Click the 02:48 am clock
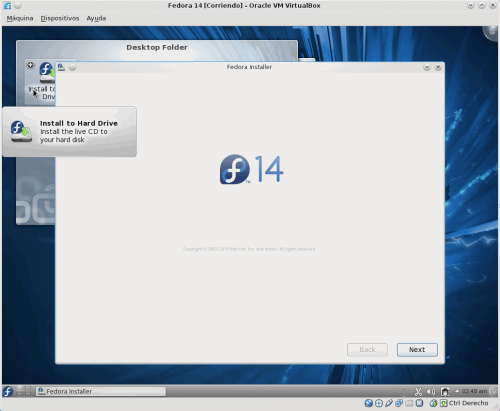The height and width of the screenshot is (411, 500). click(474, 391)
